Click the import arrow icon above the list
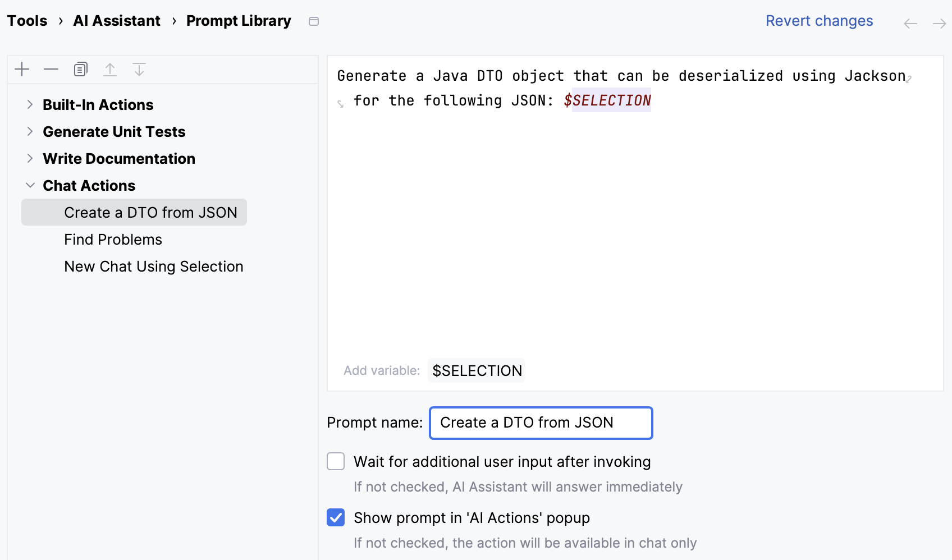The width and height of the screenshot is (952, 560). (x=139, y=69)
